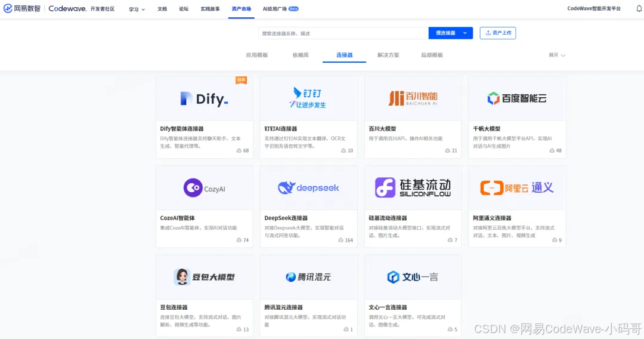Click download count icon on Dify智能体连接器 card
This screenshot has height=339, width=644.
239,151
